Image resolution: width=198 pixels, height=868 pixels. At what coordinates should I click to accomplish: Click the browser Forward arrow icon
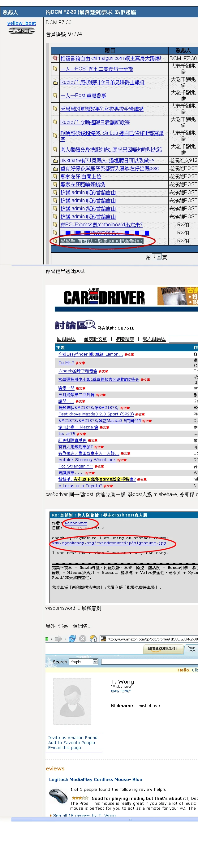click(x=58, y=639)
